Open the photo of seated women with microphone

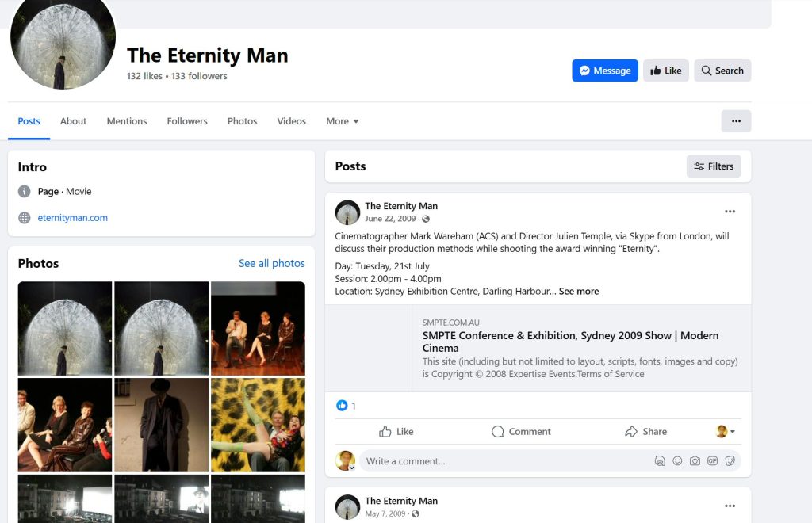[65, 425]
